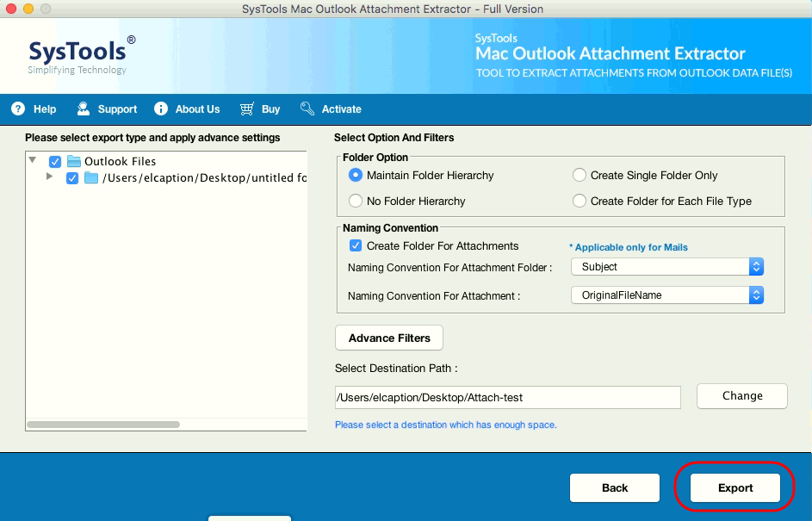Click the /Users/elcaption folder icon in tree
Viewport: 812px width, 521px height.
pyautogui.click(x=91, y=177)
